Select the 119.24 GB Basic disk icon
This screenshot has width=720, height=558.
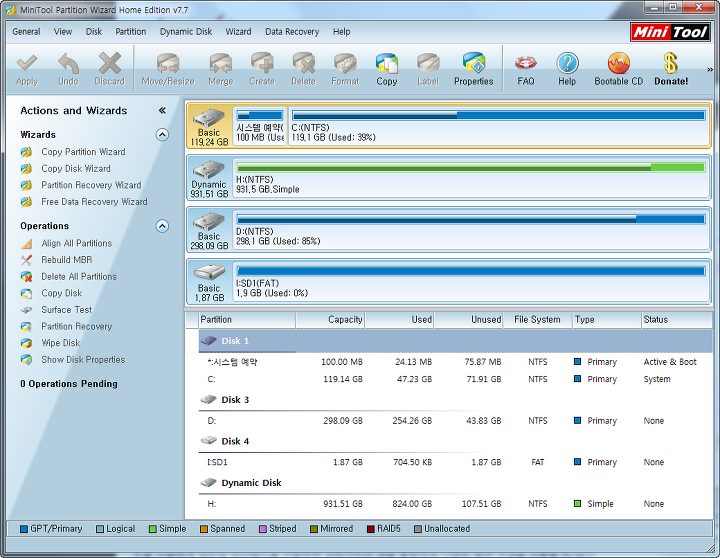point(209,126)
